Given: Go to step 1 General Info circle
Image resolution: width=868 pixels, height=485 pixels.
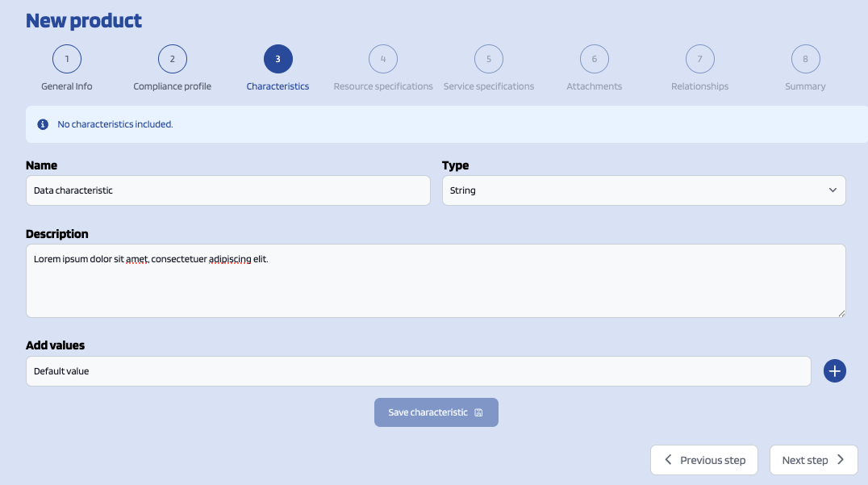Looking at the screenshot, I should click(x=67, y=59).
